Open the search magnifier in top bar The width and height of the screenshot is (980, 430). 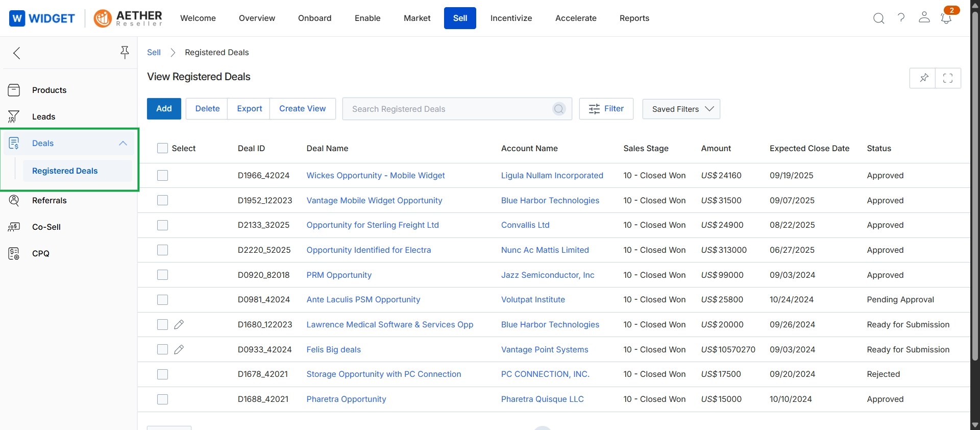878,18
